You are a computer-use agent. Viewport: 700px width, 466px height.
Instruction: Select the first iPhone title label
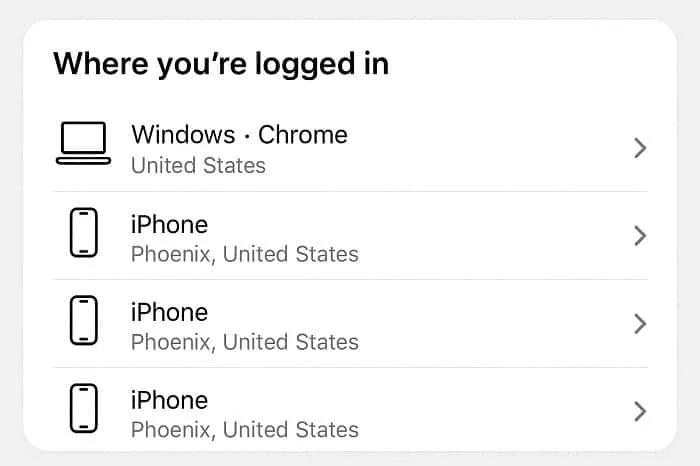tap(169, 224)
